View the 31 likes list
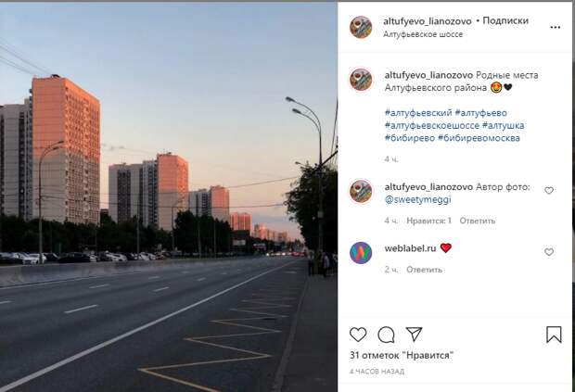The width and height of the screenshot is (575, 392). 402,355
